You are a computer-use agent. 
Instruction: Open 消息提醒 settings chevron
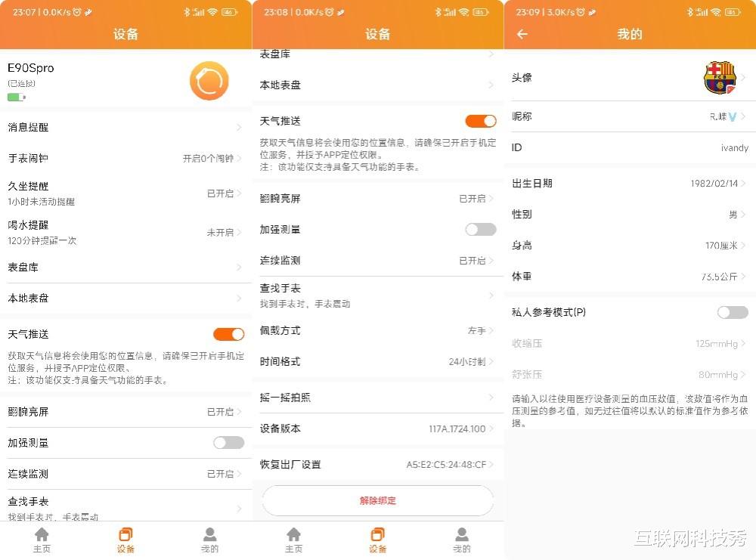pyautogui.click(x=239, y=127)
